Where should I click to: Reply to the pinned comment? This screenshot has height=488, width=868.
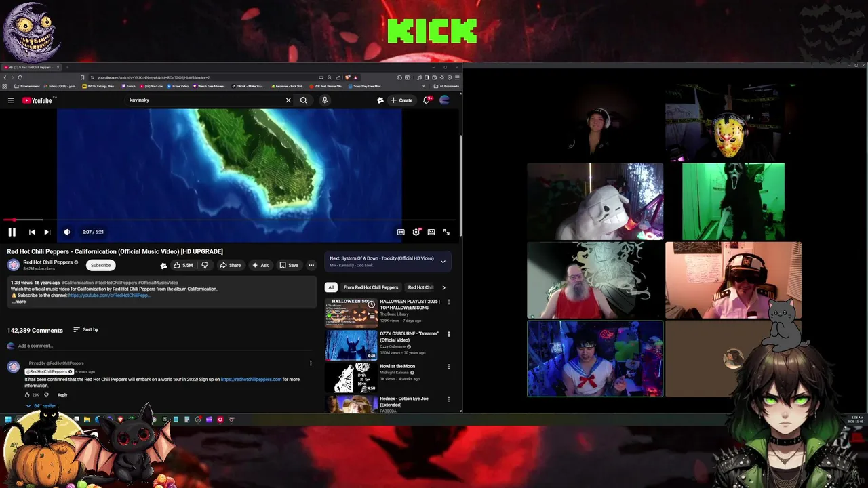[62, 394]
